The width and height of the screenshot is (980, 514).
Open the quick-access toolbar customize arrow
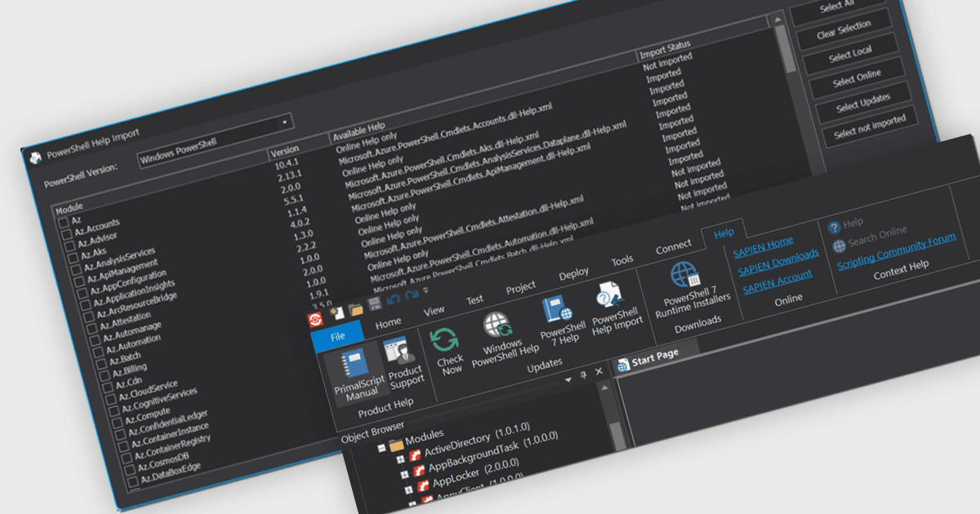point(425,290)
